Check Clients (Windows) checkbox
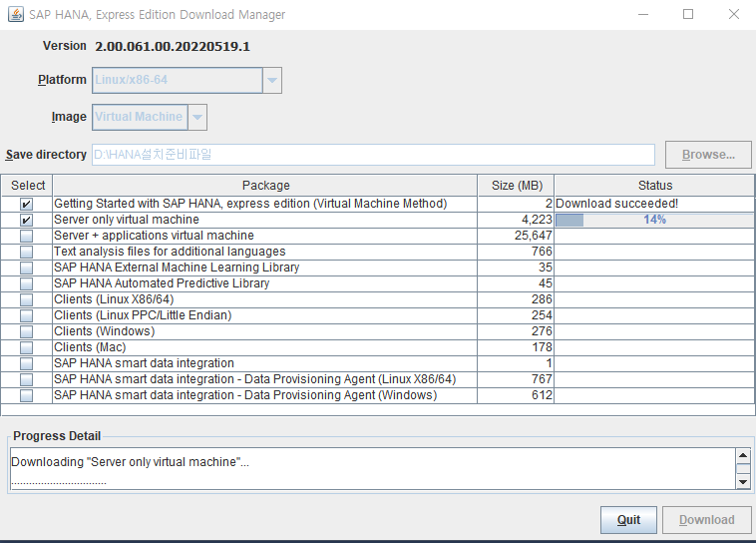Screen dimensions: 756x543 click(x=27, y=331)
